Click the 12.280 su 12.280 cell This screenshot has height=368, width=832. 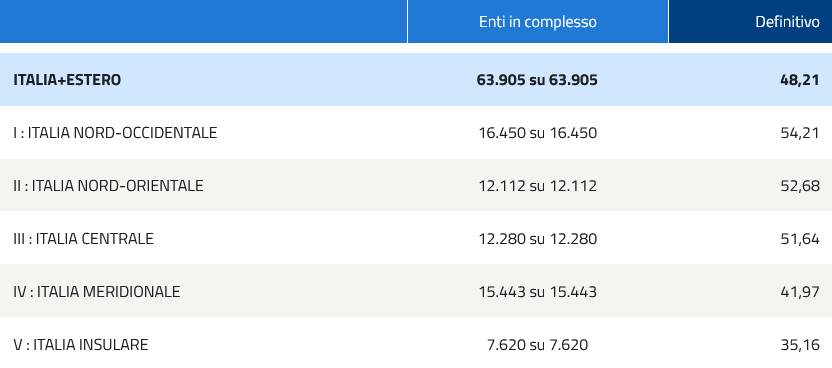click(x=538, y=239)
